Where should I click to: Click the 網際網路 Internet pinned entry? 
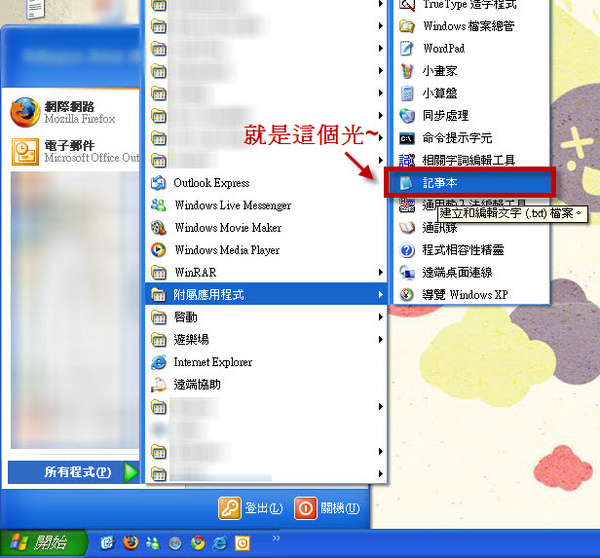(x=71, y=112)
